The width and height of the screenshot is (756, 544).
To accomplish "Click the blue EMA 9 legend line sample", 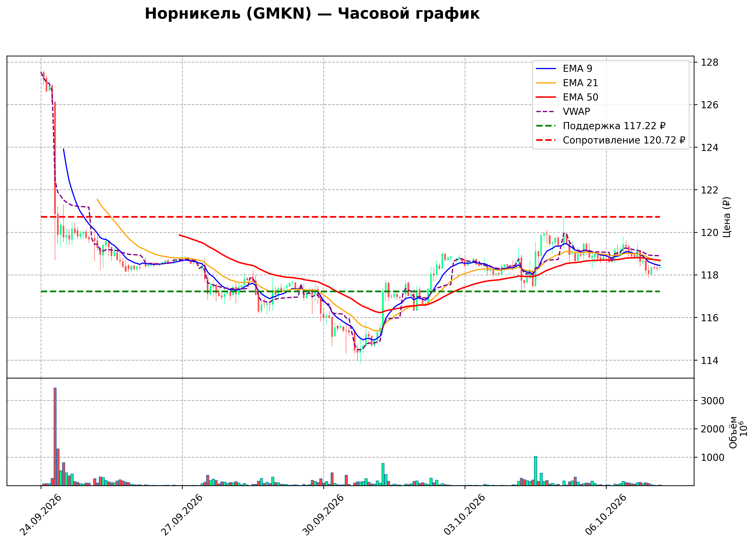I will [x=546, y=69].
